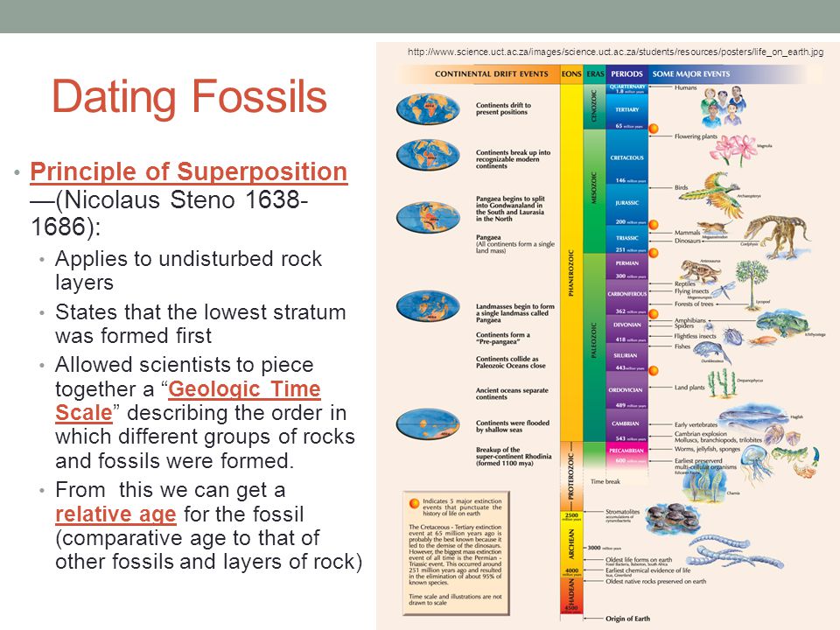Click the Archean eon label
Image resolution: width=840 pixels, height=630 pixels.
click(x=571, y=542)
